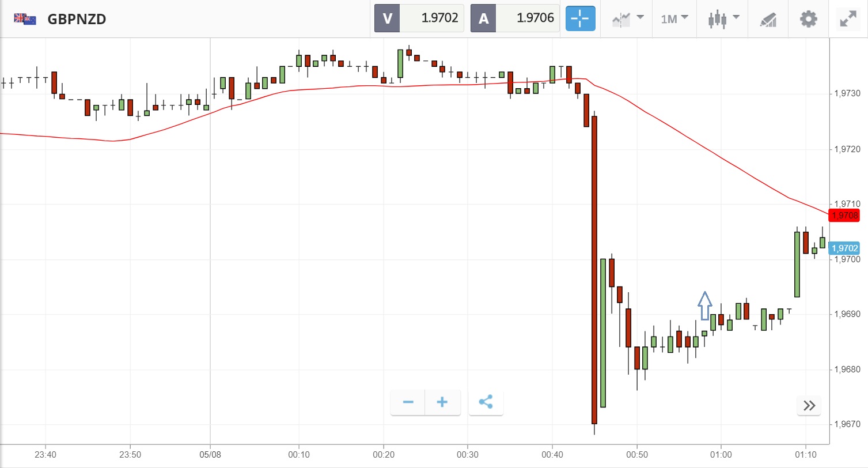Image resolution: width=868 pixels, height=468 pixels.
Task: Click the red 1,9708 moving average label
Action: 844,216
